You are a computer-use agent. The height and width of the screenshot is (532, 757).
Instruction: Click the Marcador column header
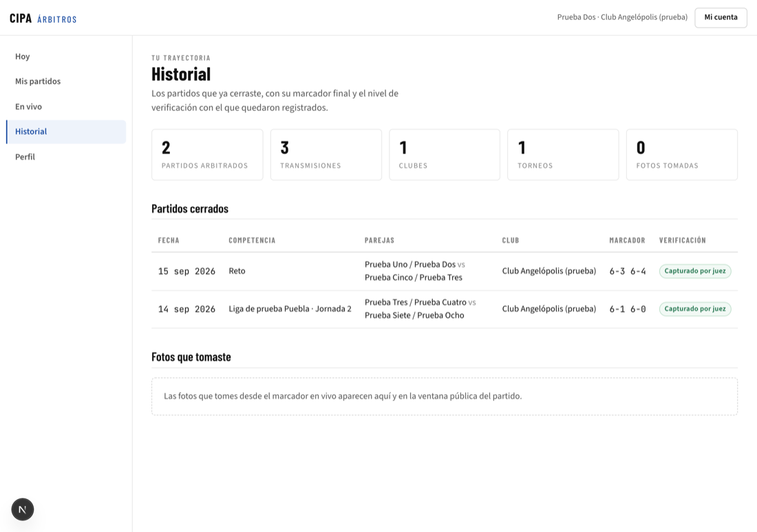point(627,240)
